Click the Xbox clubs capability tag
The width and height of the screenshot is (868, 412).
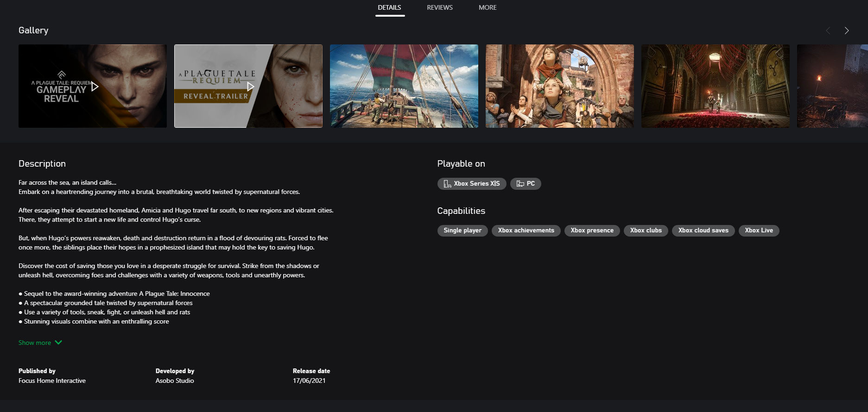point(646,231)
